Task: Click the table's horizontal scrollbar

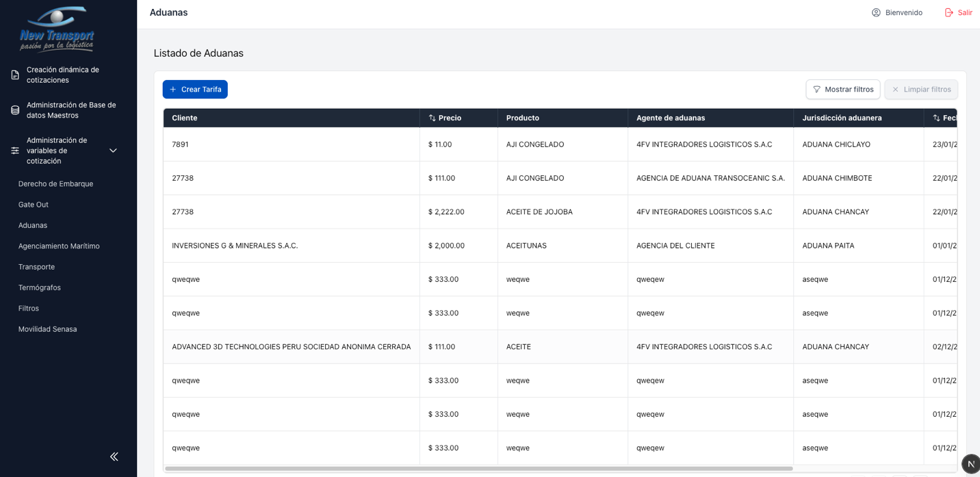Action: pos(479,469)
